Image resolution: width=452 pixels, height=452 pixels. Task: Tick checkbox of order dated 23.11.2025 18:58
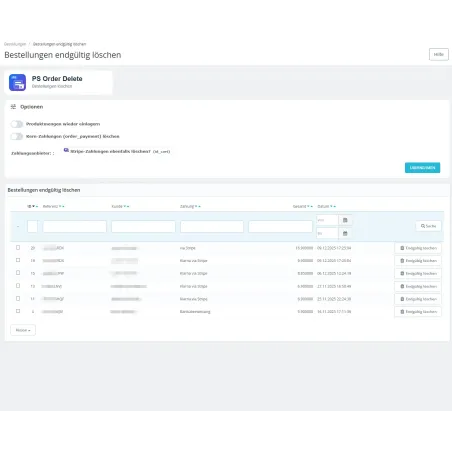pos(18,286)
